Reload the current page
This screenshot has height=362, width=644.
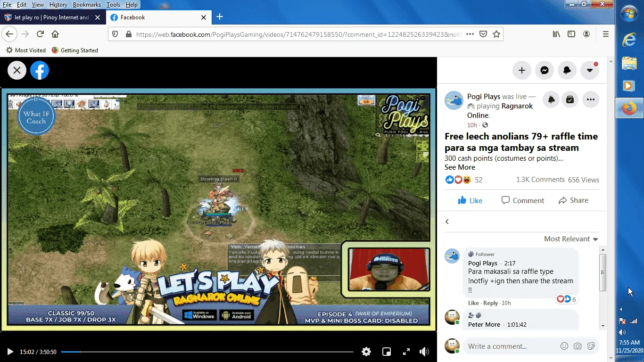pos(40,34)
